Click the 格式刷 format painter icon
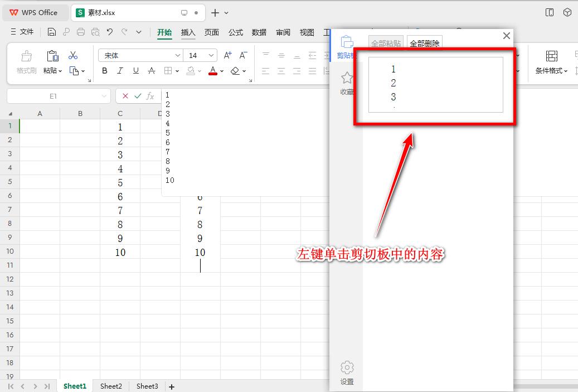Image resolution: width=578 pixels, height=392 pixels. (x=27, y=56)
